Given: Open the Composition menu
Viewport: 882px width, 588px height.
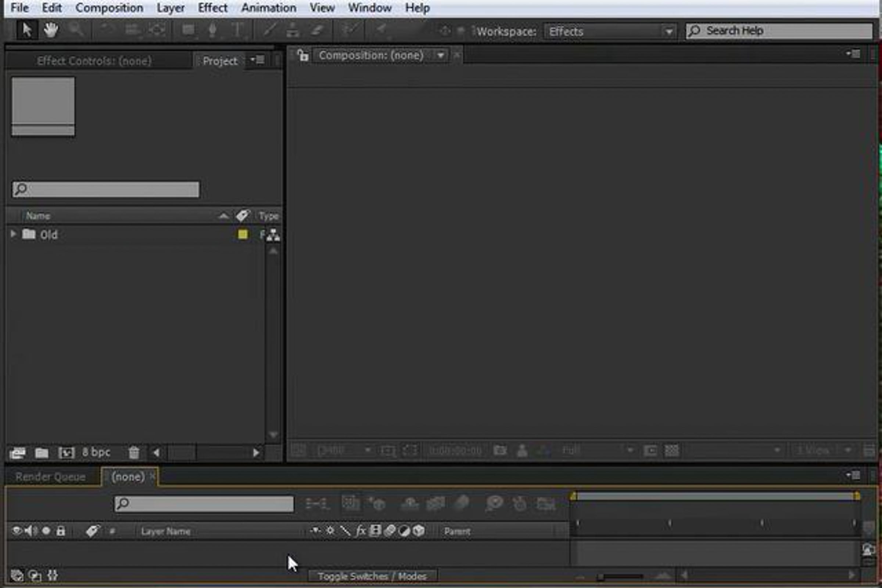Looking at the screenshot, I should pos(109,8).
